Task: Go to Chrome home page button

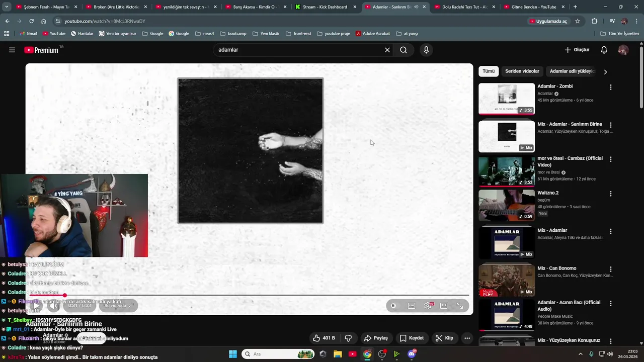Action: click(44, 21)
